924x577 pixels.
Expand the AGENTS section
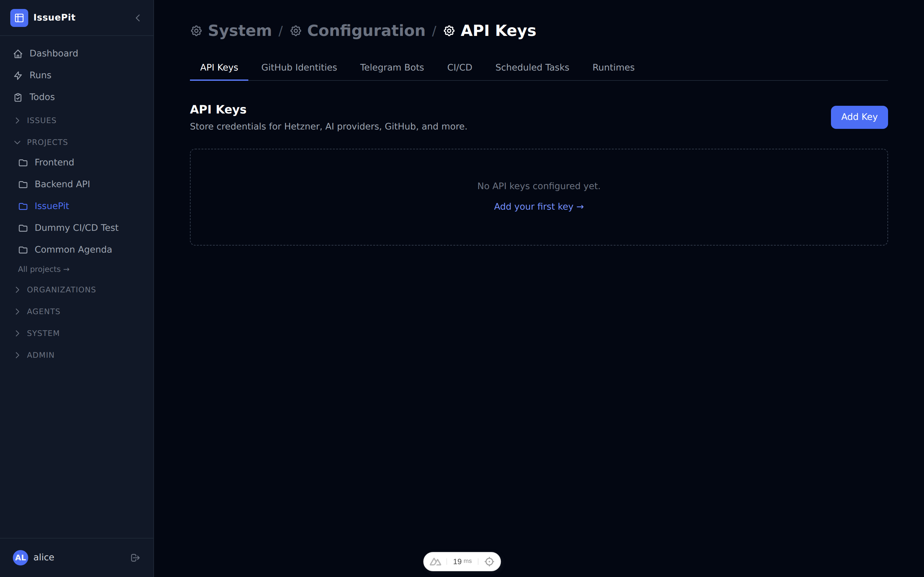pyautogui.click(x=18, y=311)
